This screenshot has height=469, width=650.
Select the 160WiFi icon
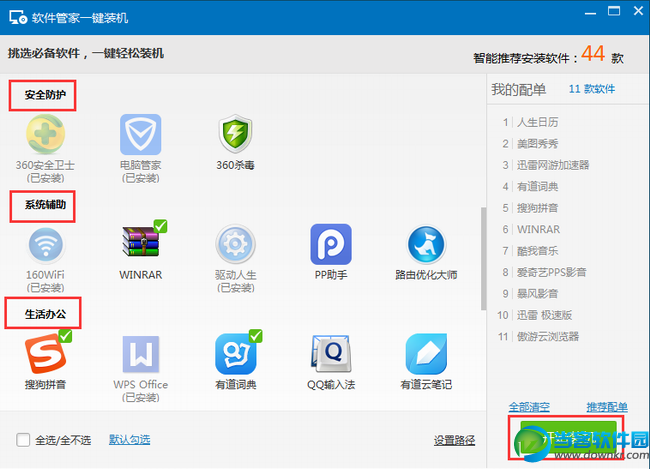pyautogui.click(x=46, y=245)
